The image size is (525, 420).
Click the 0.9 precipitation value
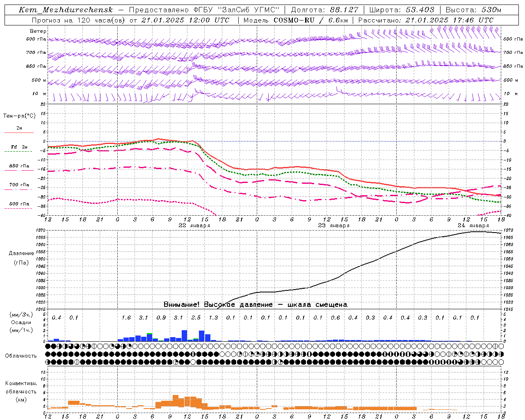click(161, 317)
